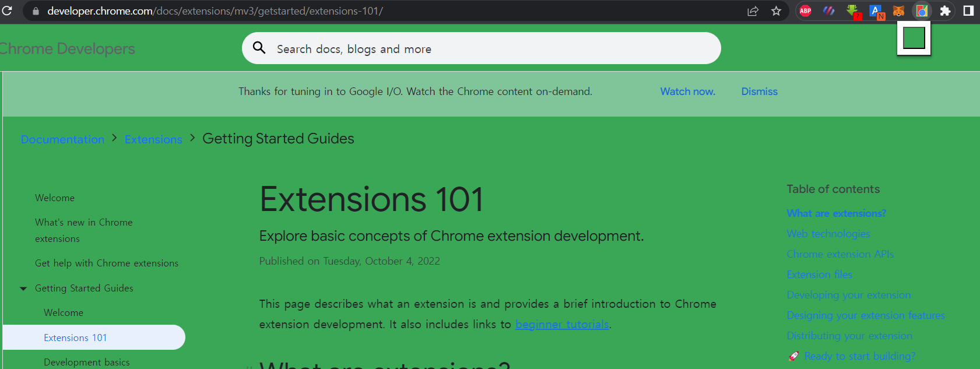Jump to What are extensions? section

836,213
